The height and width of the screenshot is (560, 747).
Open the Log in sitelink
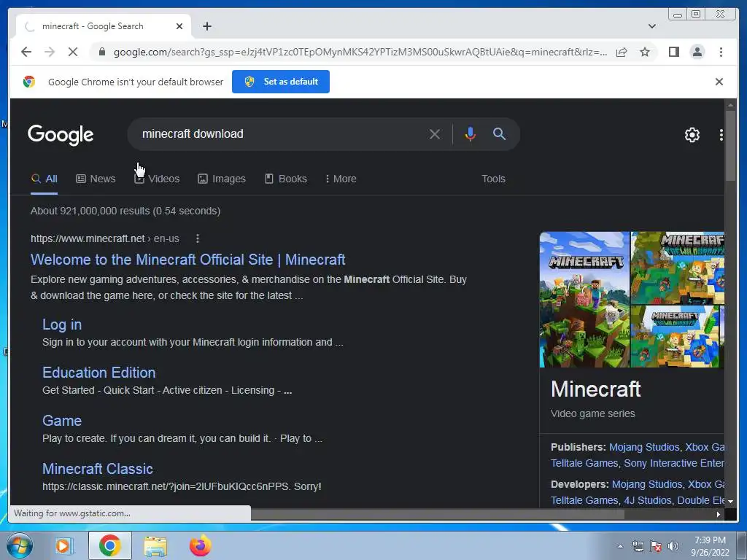tap(62, 324)
